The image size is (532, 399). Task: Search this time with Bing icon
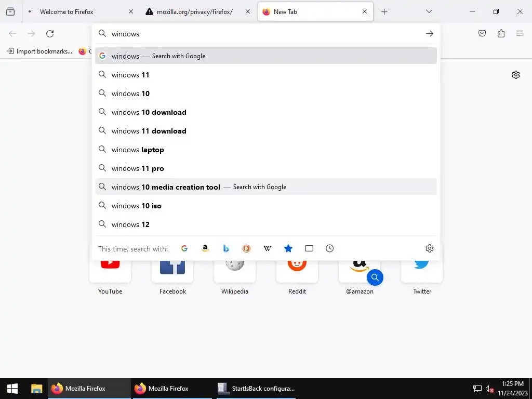tap(226, 248)
